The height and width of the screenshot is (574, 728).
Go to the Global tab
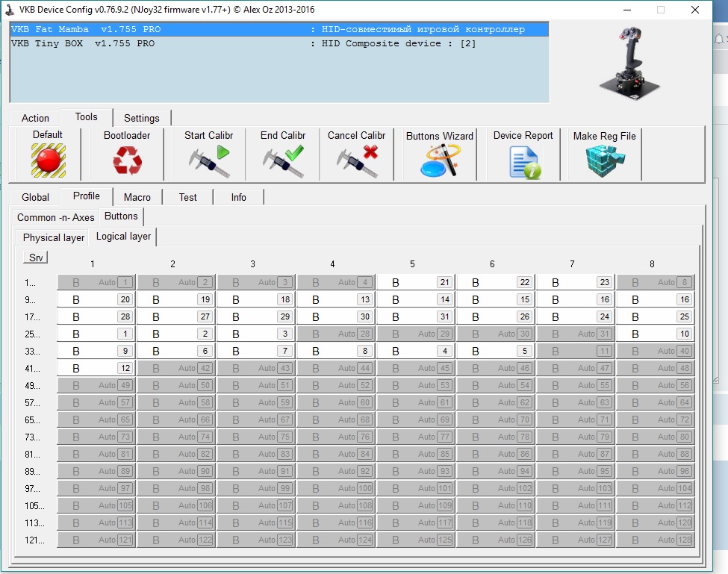click(35, 197)
